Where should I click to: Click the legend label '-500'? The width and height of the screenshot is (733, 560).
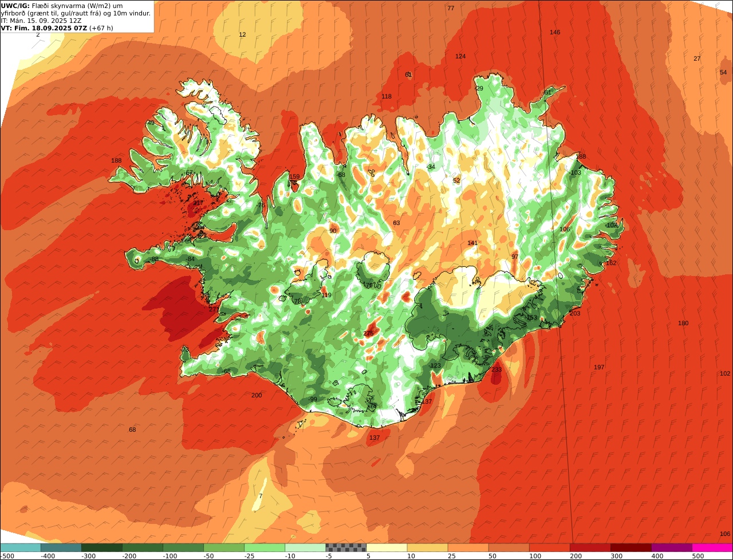pyautogui.click(x=7, y=555)
